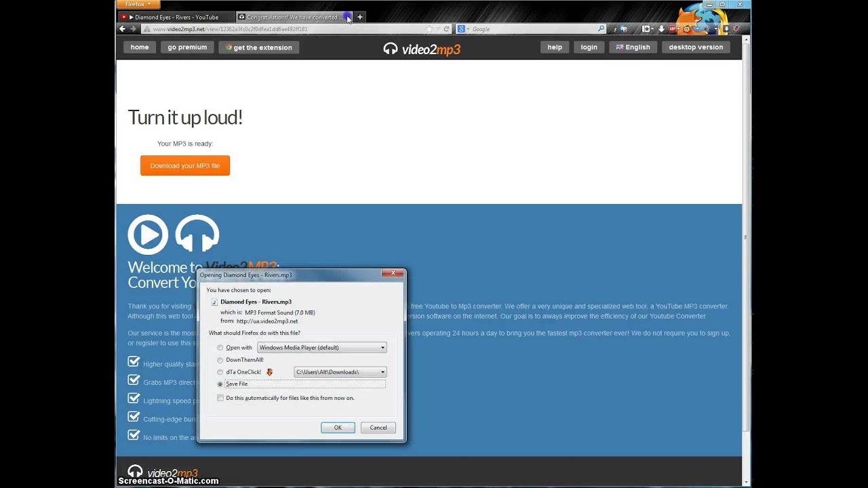This screenshot has width=868, height=488.
Task: Click the dTa OneClick orange arrow icon
Action: [269, 372]
